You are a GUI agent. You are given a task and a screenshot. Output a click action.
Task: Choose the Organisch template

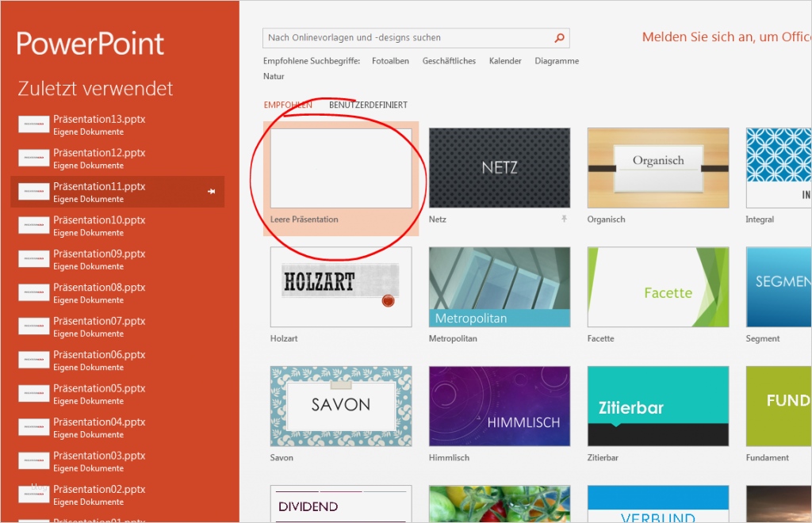(657, 166)
